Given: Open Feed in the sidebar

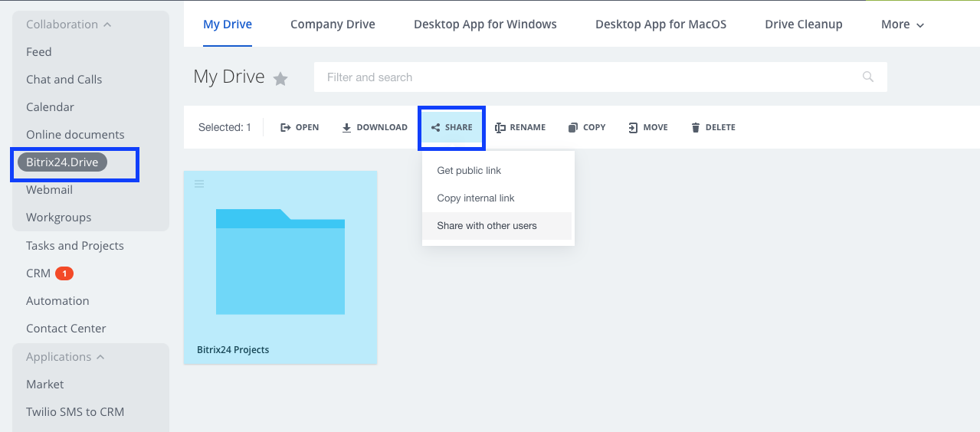Looking at the screenshot, I should pos(39,52).
